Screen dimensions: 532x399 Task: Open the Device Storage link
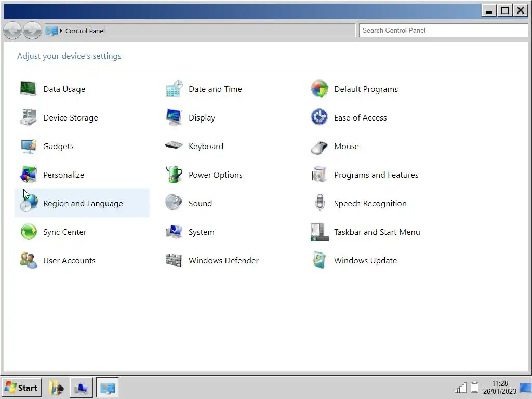click(x=71, y=118)
